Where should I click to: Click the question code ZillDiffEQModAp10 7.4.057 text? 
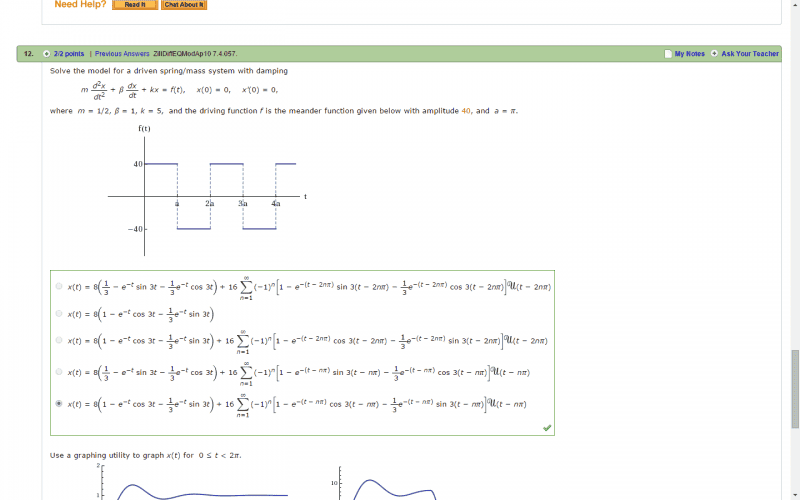(195, 54)
